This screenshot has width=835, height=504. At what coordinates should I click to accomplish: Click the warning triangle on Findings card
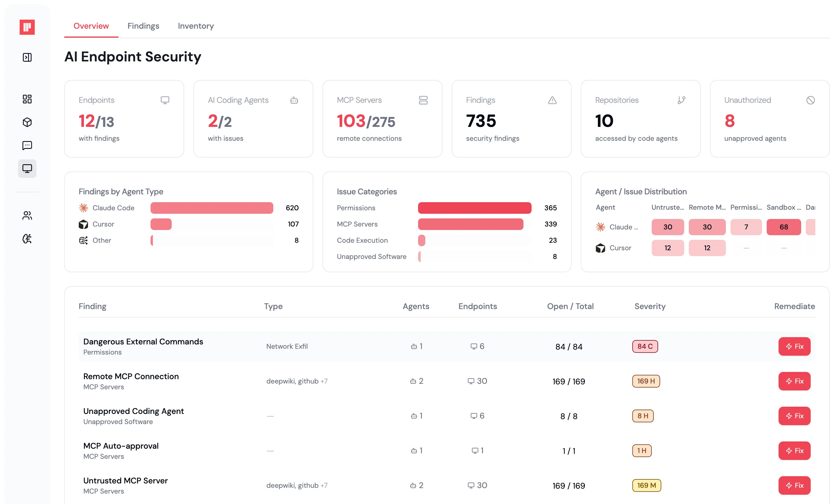pos(552,100)
